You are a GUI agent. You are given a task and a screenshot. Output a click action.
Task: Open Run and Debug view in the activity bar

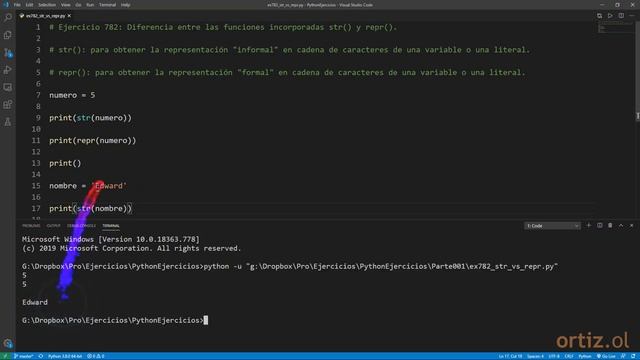point(8,70)
